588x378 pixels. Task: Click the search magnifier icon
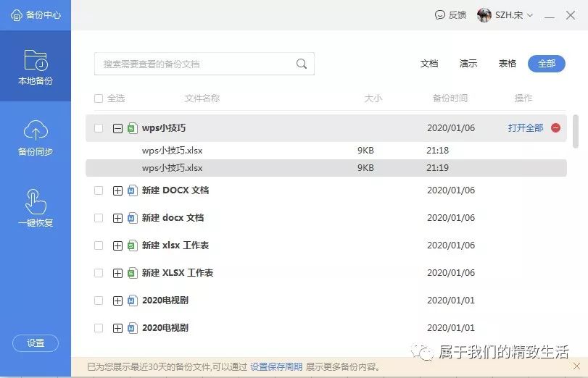(x=302, y=64)
